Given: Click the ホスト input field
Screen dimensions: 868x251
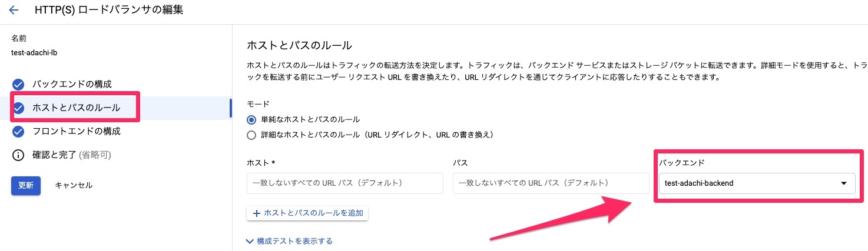Looking at the screenshot, I should pos(344,183).
